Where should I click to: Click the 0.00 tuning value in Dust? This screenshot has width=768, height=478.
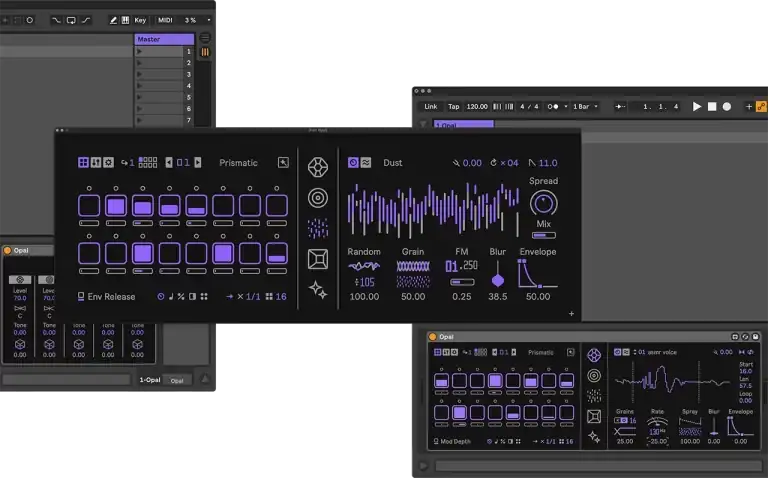click(x=472, y=163)
